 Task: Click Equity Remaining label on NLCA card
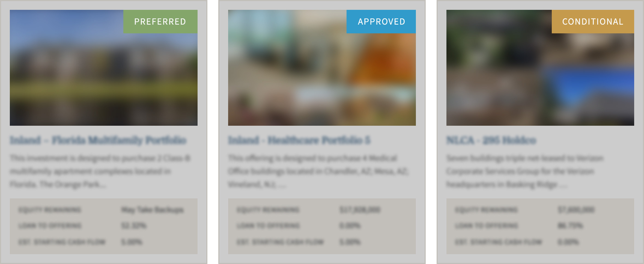pos(486,210)
